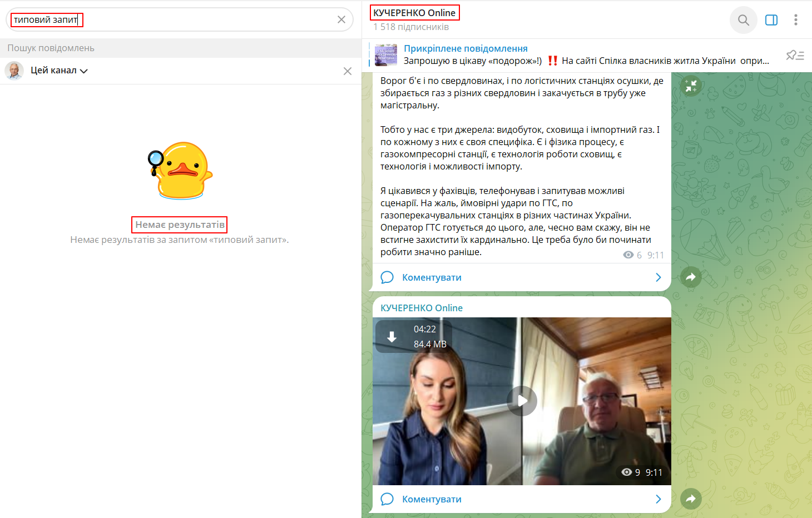Screen dimensions: 812x518
Task: Click the pinned message thumbnail image
Action: point(386,55)
